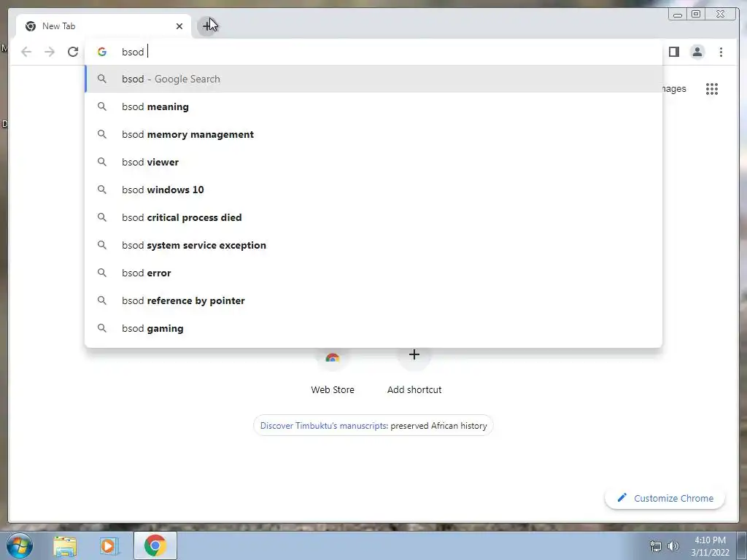Click search icon beside 'bsod viewer'
Viewport: 747px width, 560px height.
coord(102,162)
